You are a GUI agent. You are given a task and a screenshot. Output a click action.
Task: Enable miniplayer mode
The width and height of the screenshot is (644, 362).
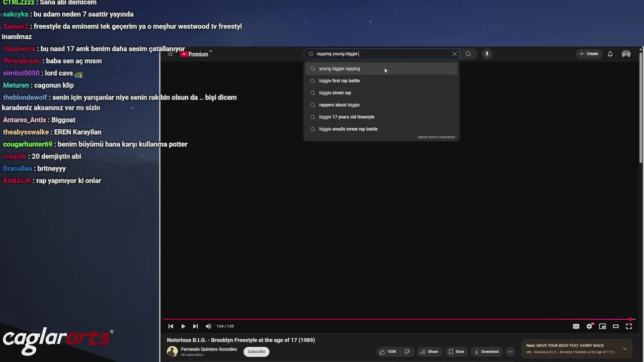602,326
